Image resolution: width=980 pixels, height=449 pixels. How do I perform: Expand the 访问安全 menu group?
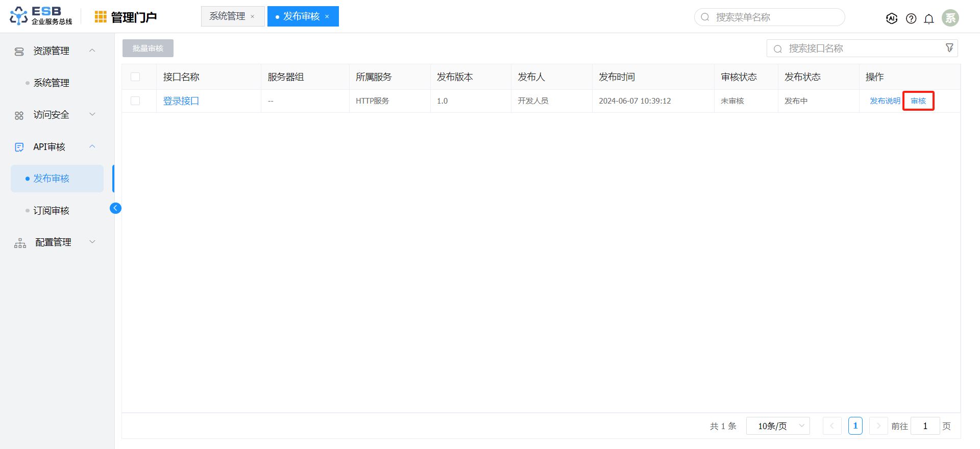pyautogui.click(x=92, y=114)
